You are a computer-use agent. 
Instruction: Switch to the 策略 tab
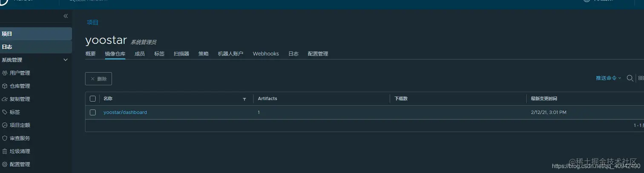coord(204,54)
